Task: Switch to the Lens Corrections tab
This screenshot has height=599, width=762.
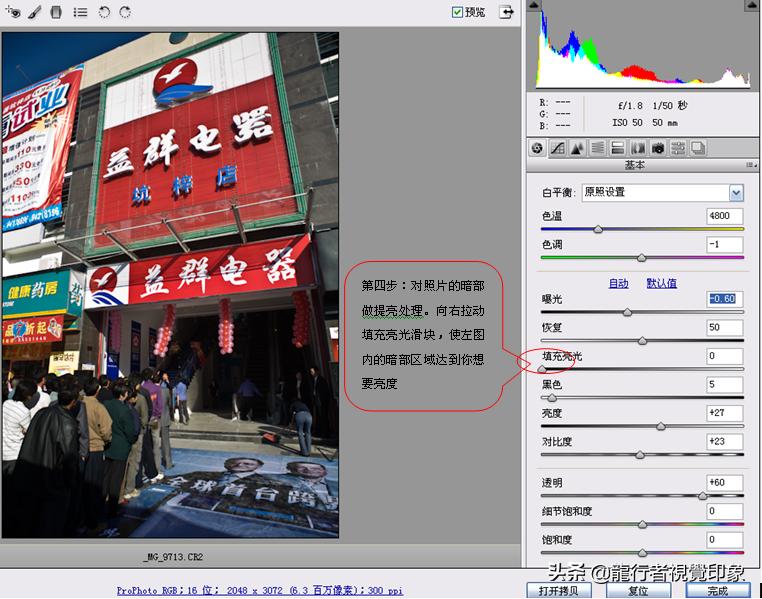Action: (638, 148)
